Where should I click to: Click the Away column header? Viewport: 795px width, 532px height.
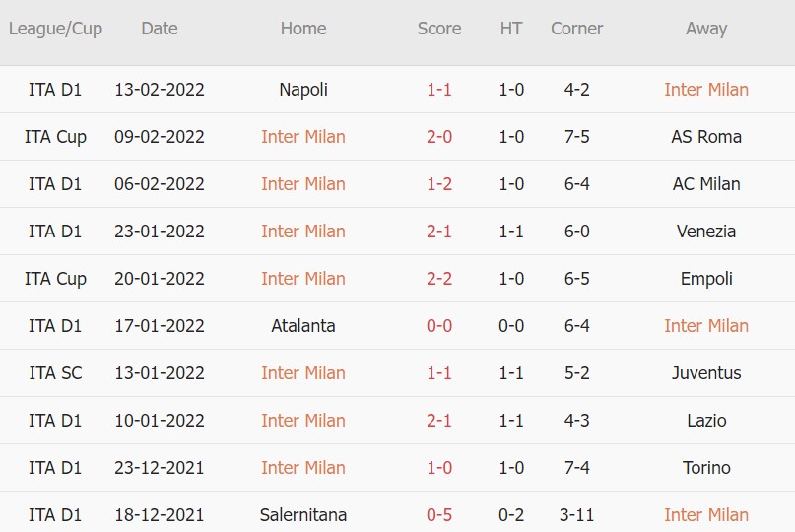tap(706, 29)
